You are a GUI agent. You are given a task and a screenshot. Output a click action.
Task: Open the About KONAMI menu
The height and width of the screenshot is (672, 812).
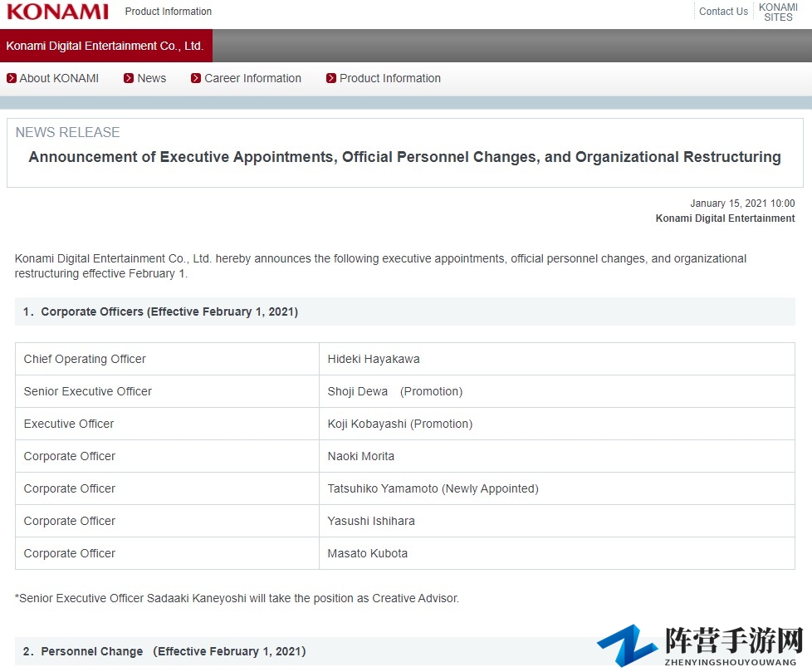(59, 78)
